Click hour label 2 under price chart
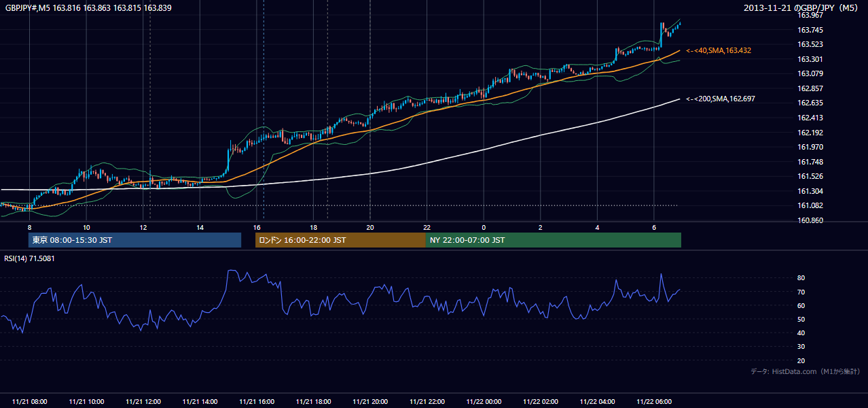The height and width of the screenshot is (408, 868). coord(540,227)
